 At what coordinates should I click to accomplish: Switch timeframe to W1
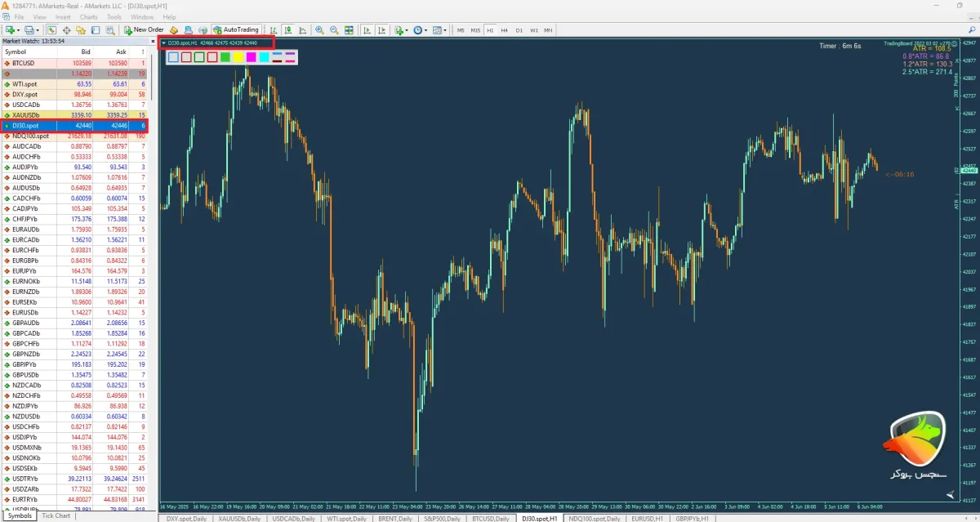(534, 29)
